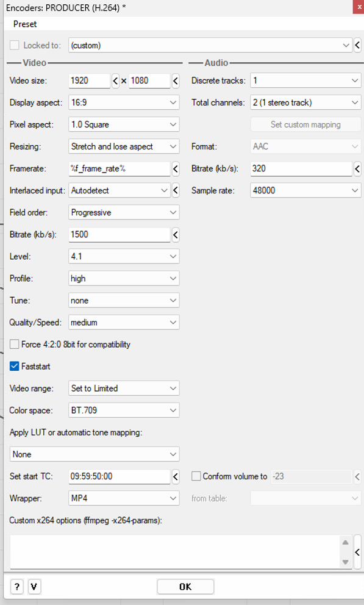
Task: Open the Field order dropdown
Action: pyautogui.click(x=124, y=213)
